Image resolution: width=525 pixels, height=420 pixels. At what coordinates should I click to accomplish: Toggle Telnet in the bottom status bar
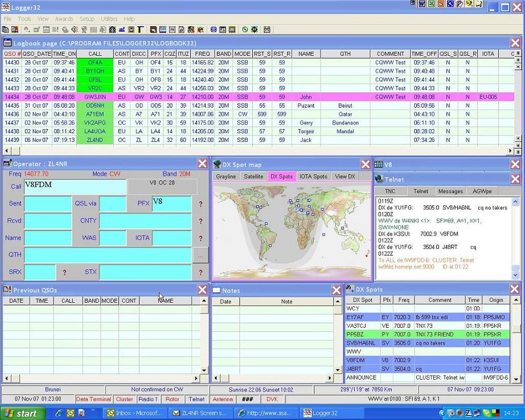tap(196, 400)
